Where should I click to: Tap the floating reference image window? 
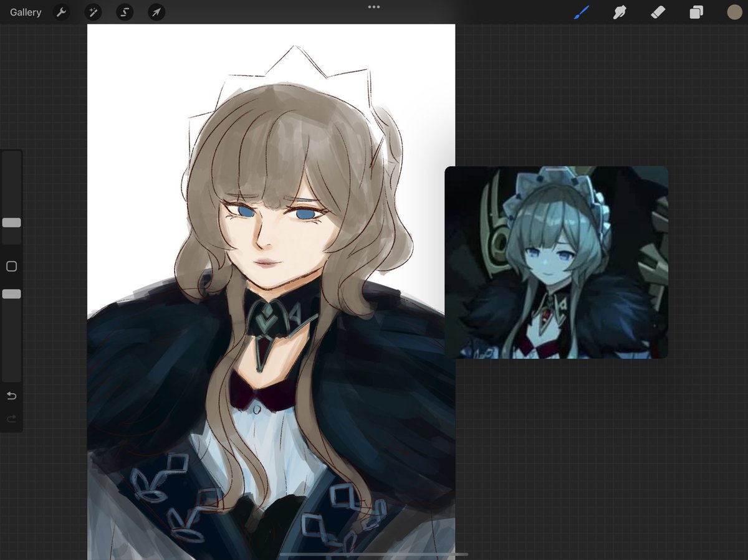pos(556,262)
